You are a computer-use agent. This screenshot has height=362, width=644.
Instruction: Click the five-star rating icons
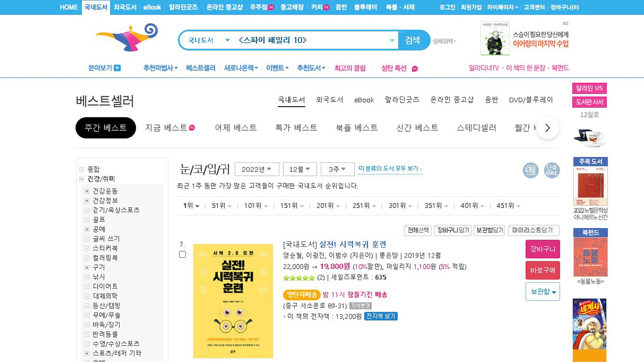pyautogui.click(x=299, y=278)
